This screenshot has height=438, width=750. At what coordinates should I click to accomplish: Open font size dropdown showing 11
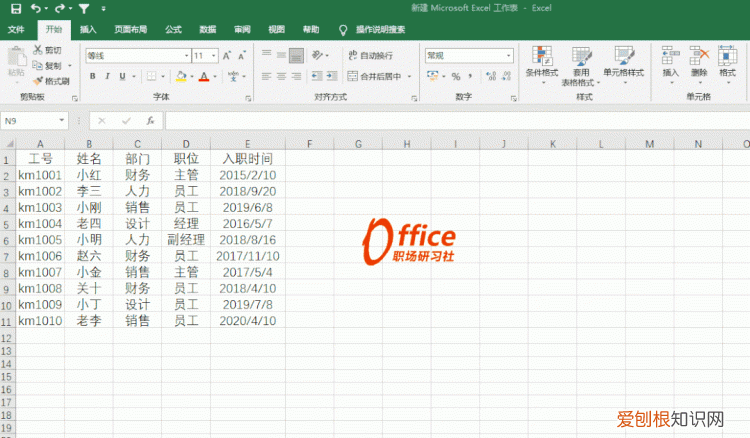click(x=214, y=56)
